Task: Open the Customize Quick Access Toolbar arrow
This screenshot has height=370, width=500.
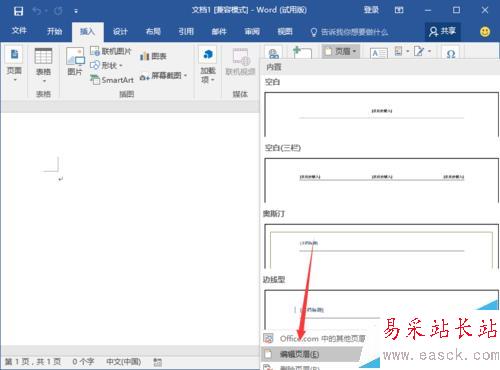Action: tap(76, 11)
